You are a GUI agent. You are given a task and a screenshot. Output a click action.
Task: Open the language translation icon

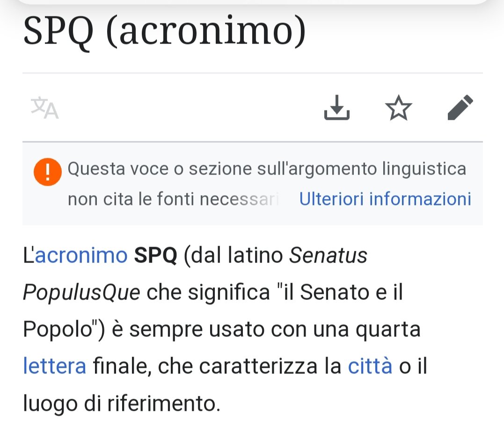(44, 108)
